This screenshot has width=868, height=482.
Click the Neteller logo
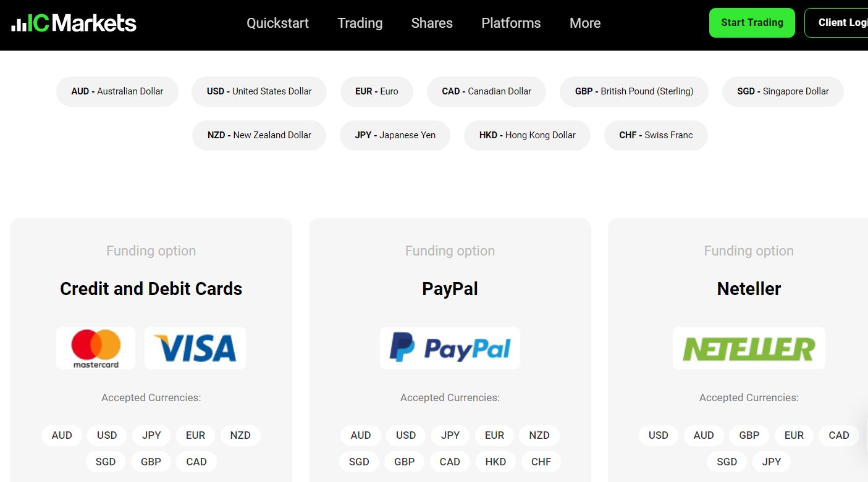tap(749, 348)
